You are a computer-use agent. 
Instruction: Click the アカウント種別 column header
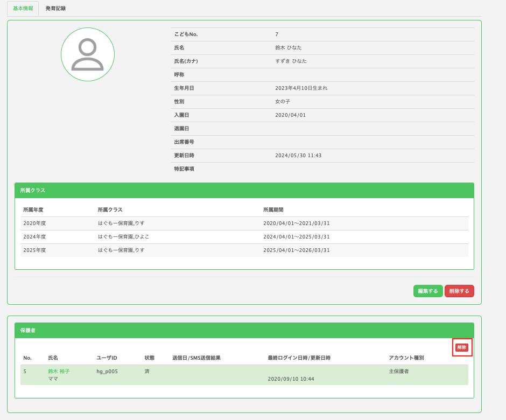point(406,358)
